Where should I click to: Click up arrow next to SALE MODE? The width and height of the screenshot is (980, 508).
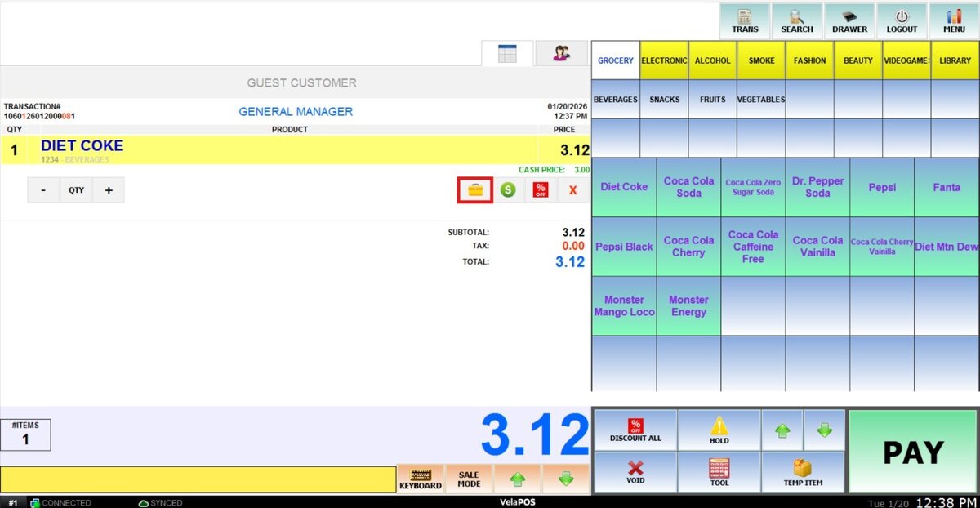point(517,479)
